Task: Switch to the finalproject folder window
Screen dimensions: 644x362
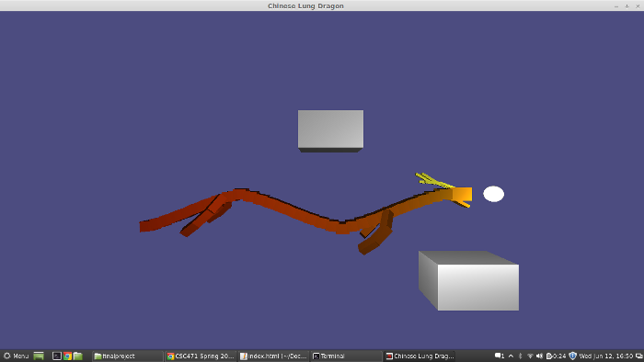Action: tap(127, 356)
